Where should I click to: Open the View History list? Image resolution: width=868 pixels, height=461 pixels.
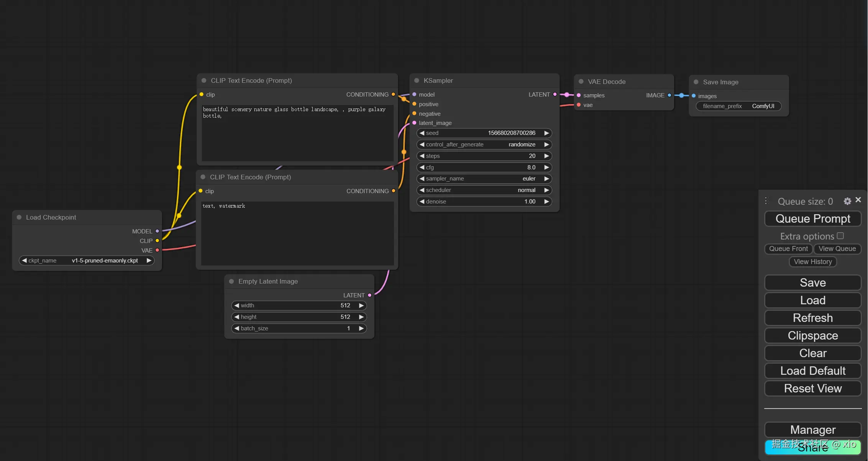[x=813, y=262]
